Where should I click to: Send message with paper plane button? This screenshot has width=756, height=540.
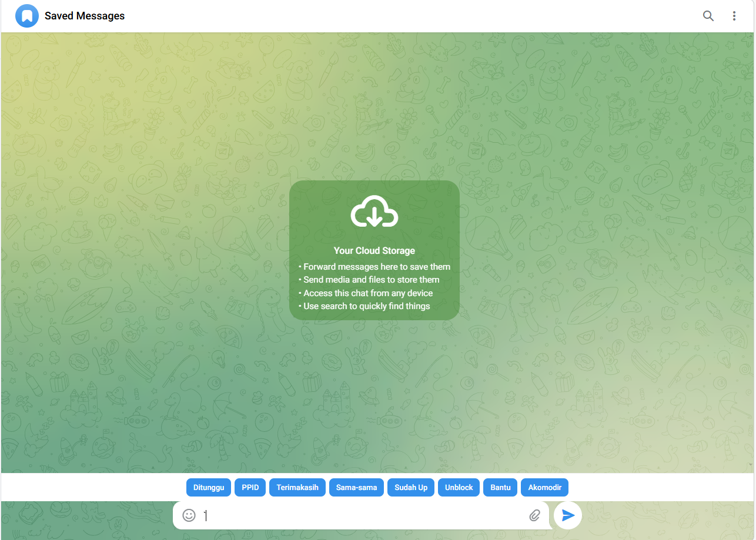coord(568,515)
